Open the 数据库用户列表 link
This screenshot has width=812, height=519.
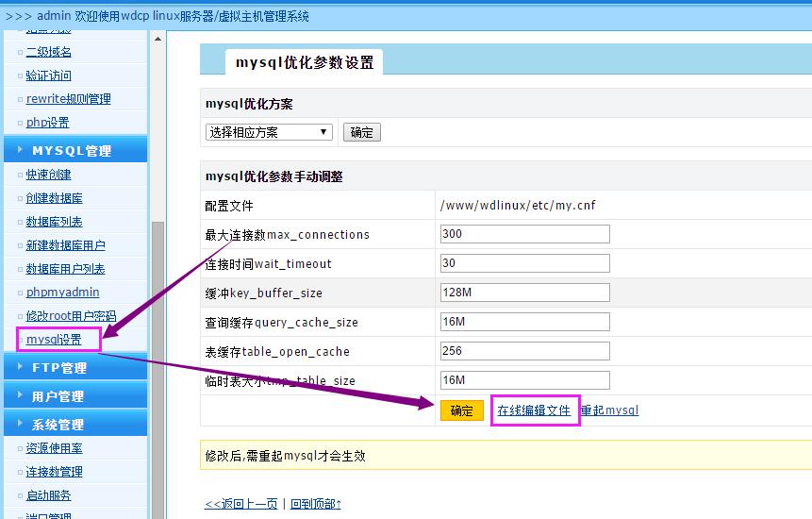click(66, 269)
